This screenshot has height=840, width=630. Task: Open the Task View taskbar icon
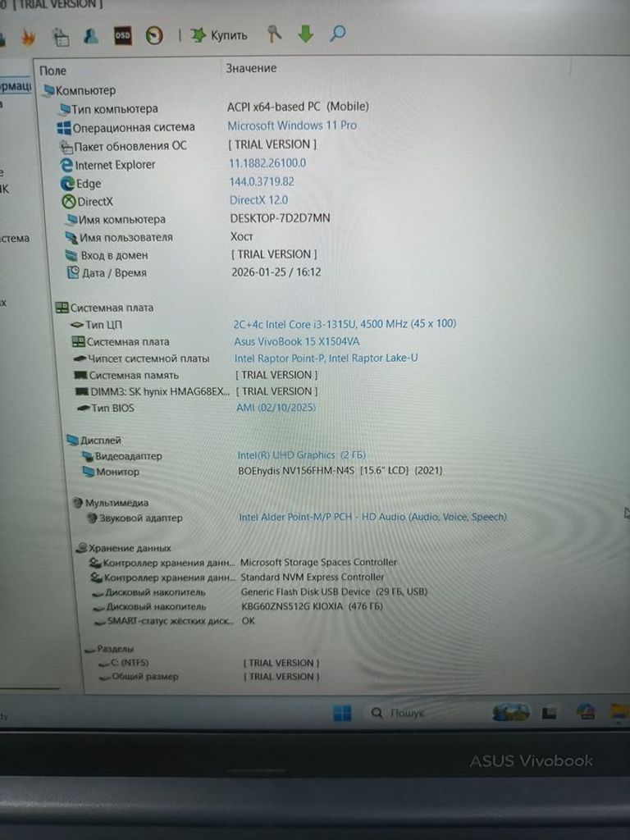coord(549,714)
